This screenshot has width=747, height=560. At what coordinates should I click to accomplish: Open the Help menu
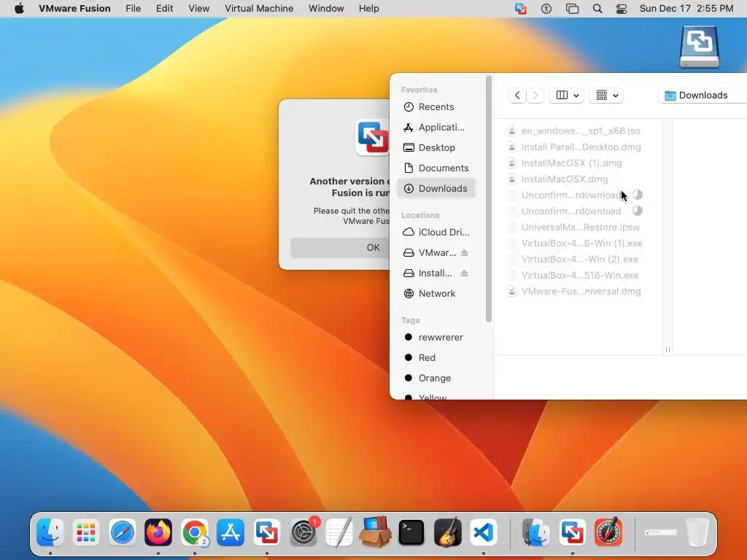tap(368, 9)
